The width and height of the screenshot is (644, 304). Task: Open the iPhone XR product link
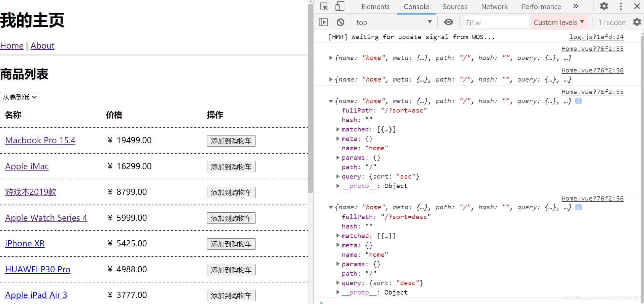[25, 243]
